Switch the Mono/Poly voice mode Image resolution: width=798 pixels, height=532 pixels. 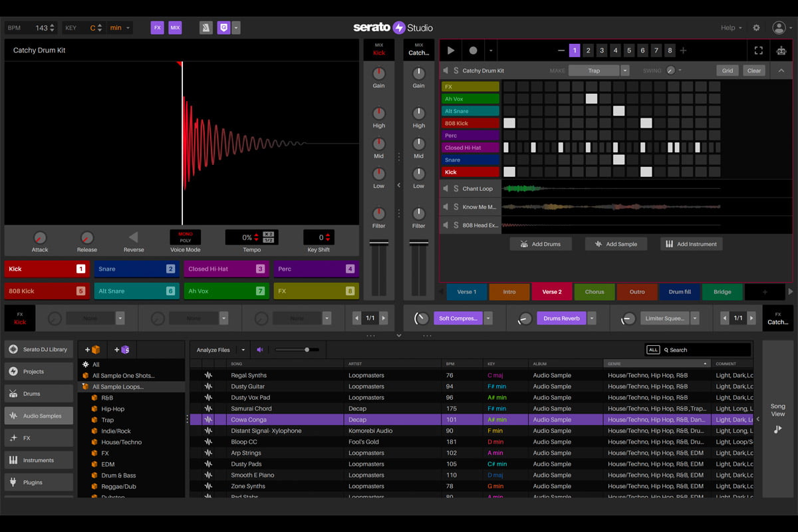point(185,237)
